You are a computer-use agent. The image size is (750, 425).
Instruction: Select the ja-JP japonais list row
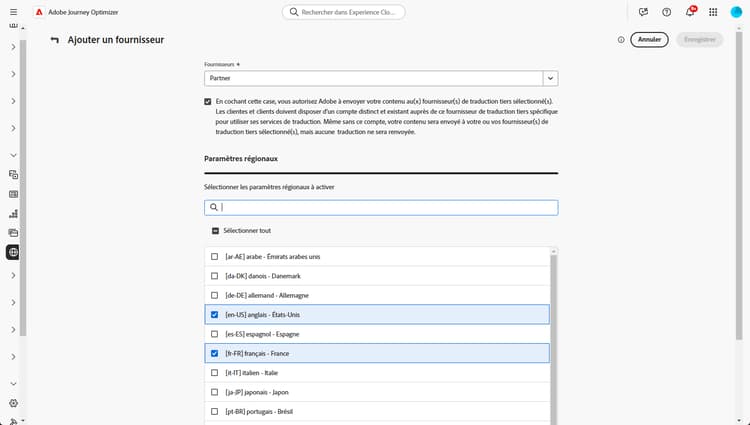click(380, 392)
